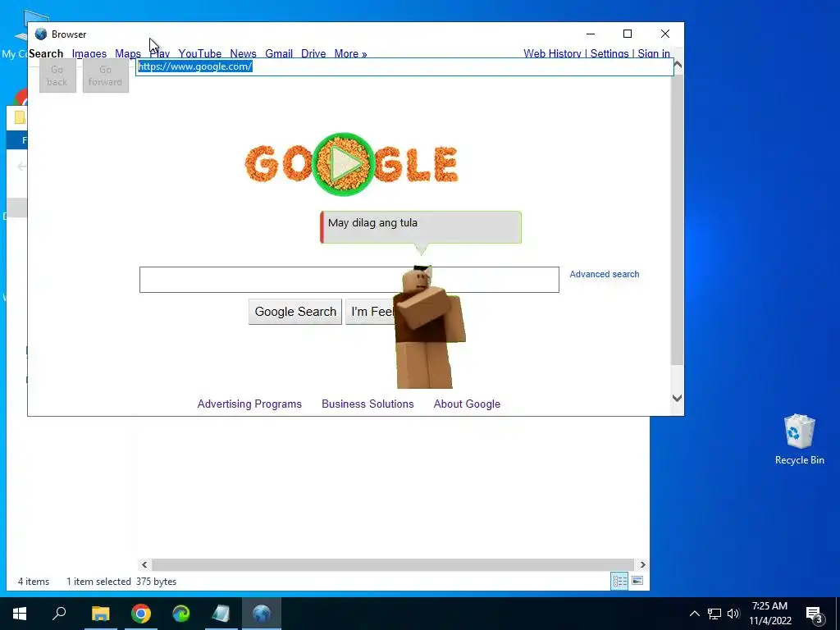The height and width of the screenshot is (630, 840).
Task: Click the Search tab on Google bar
Action: click(46, 53)
